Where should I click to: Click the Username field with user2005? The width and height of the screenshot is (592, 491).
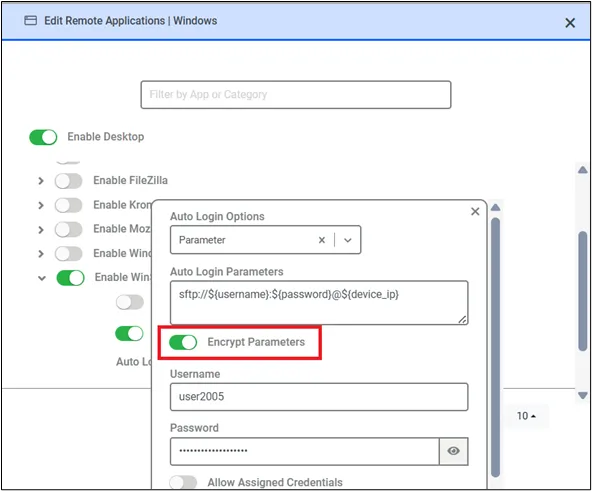pyautogui.click(x=319, y=397)
